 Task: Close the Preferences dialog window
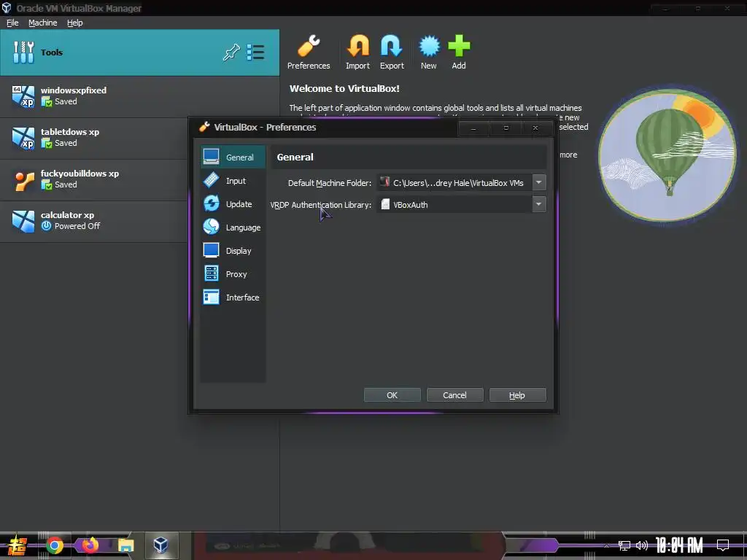(535, 128)
